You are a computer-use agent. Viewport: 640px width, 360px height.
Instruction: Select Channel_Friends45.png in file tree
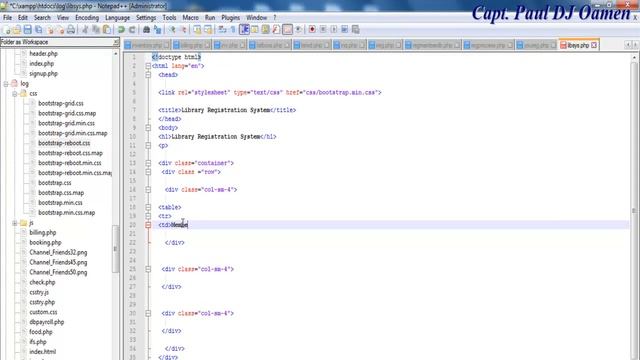[x=58, y=262]
